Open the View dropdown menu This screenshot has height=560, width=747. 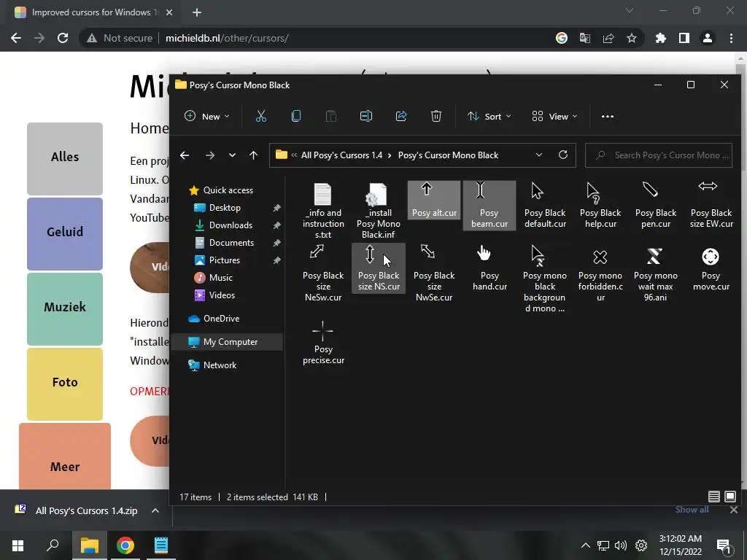554,116
